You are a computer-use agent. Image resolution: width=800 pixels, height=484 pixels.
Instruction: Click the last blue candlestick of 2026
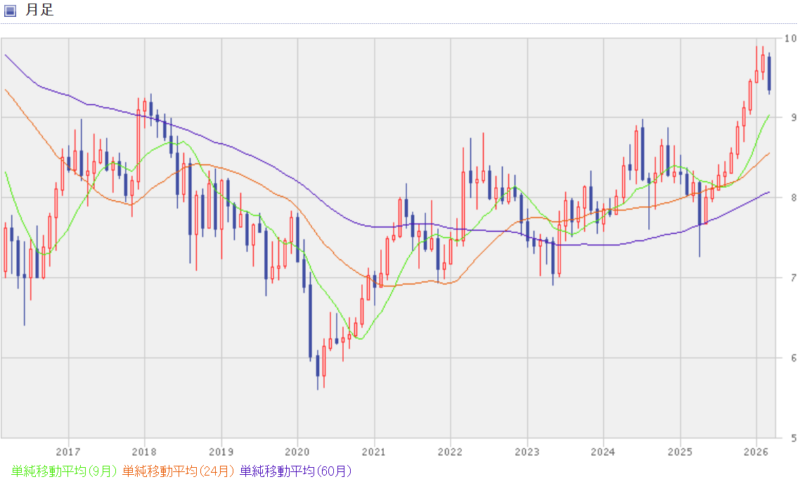tap(769, 73)
